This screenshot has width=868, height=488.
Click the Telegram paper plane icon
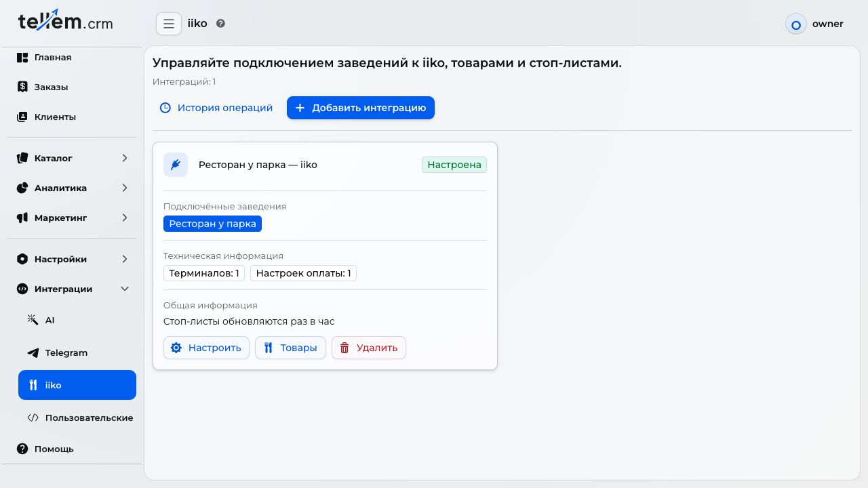33,353
